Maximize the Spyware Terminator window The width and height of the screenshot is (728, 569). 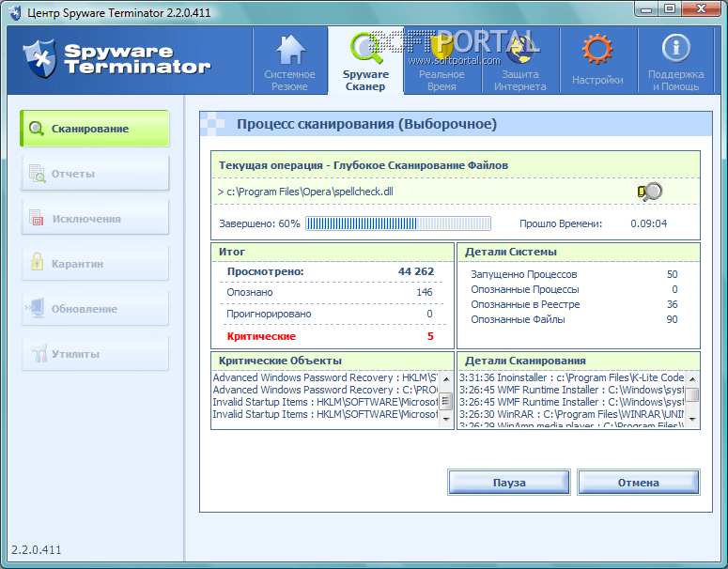click(x=669, y=8)
